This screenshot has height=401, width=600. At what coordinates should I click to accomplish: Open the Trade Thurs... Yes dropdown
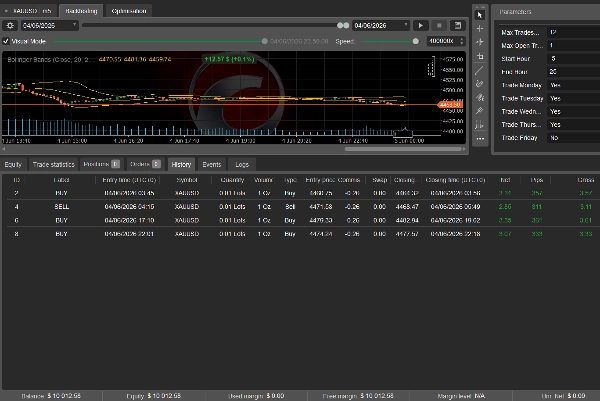tap(574, 125)
